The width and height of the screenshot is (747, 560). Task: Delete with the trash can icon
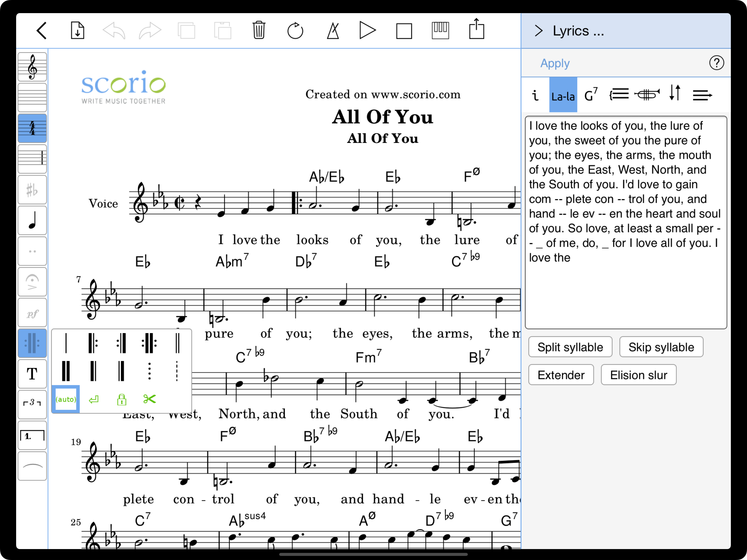pyautogui.click(x=259, y=31)
